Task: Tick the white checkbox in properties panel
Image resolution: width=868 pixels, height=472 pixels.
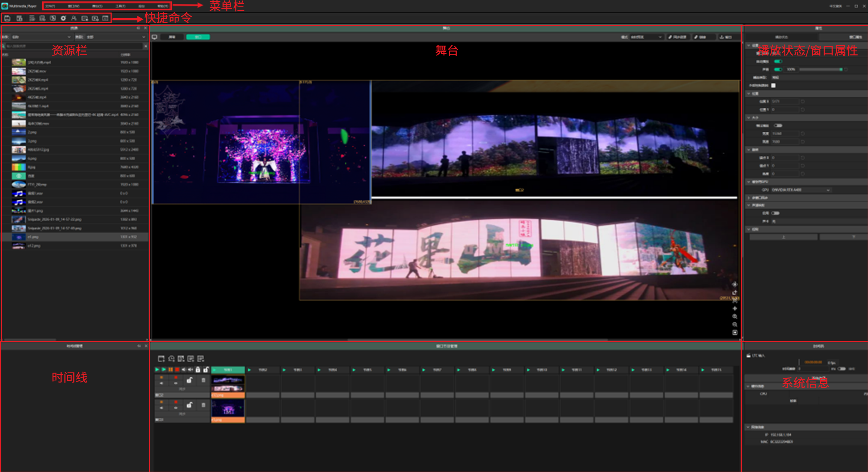Action: 773,86
